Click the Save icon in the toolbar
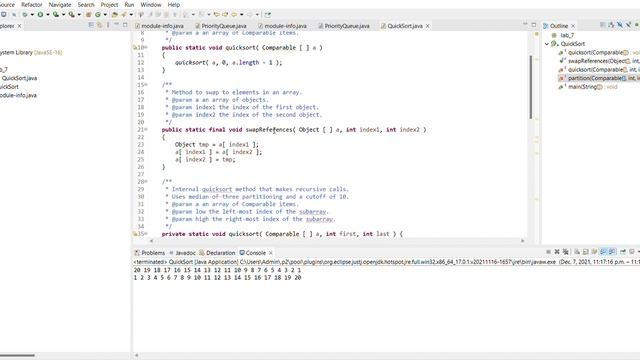 [x=4, y=14]
